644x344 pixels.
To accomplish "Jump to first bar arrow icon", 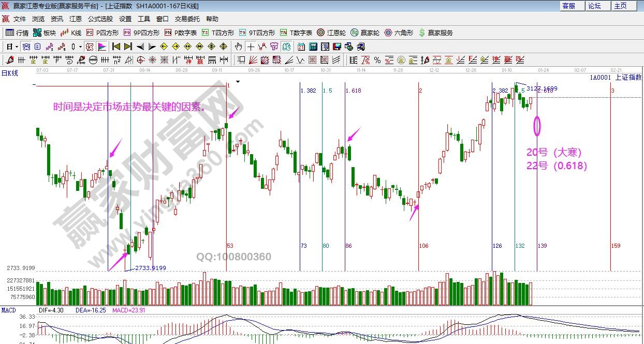I will pos(116,47).
